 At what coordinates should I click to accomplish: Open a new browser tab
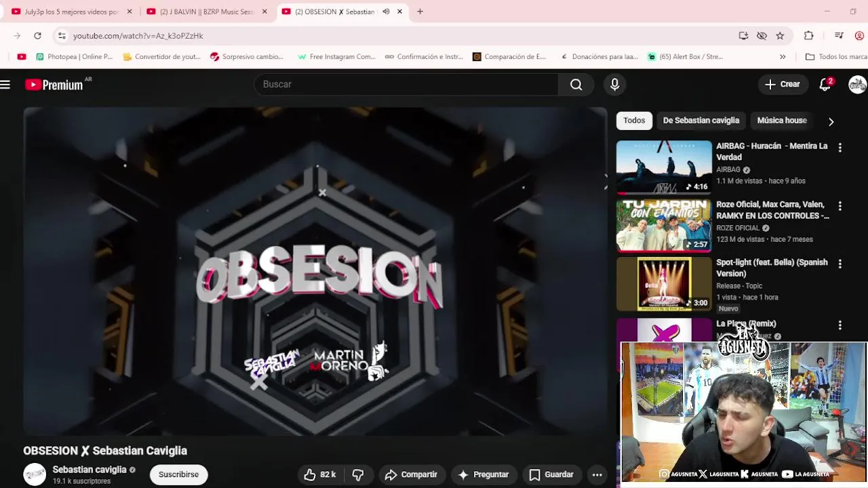tap(420, 12)
